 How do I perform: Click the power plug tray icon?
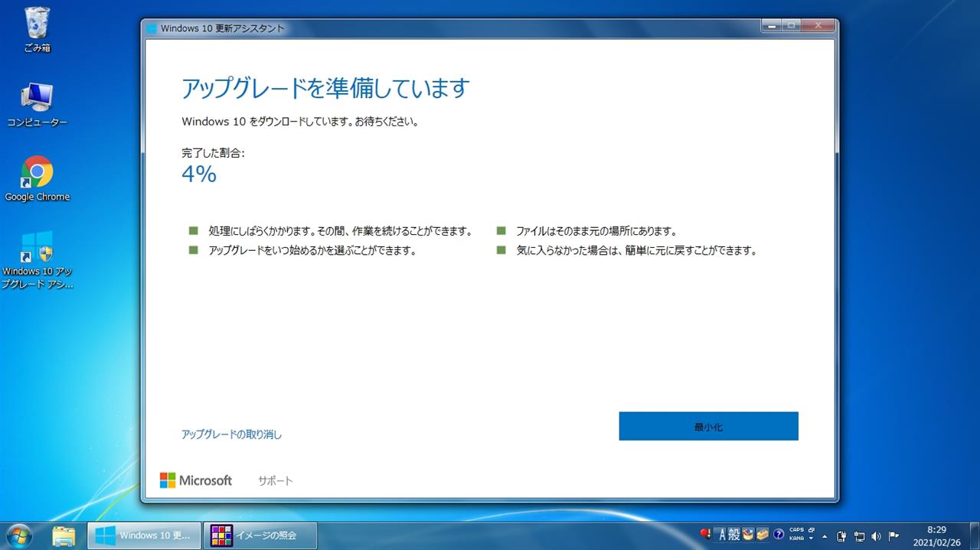(841, 536)
